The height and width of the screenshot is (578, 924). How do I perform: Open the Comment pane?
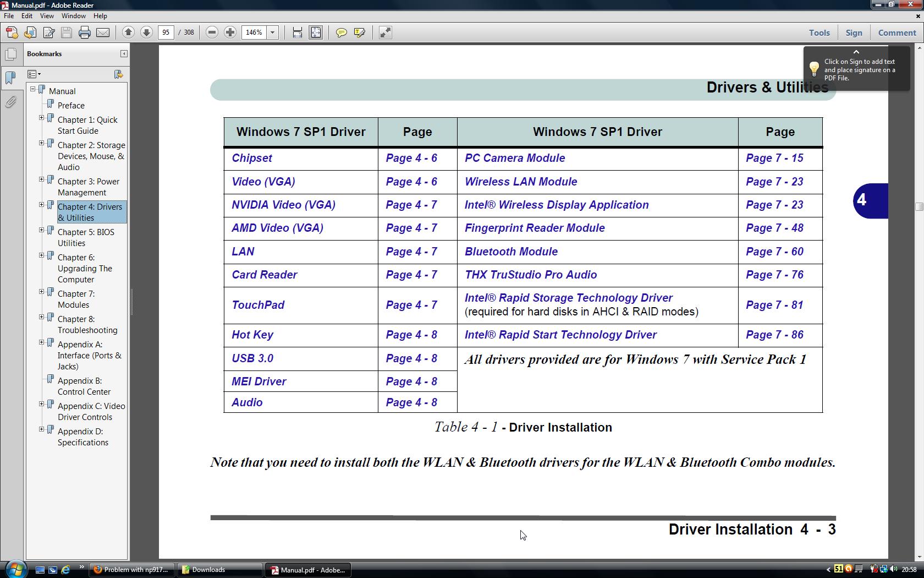(897, 33)
